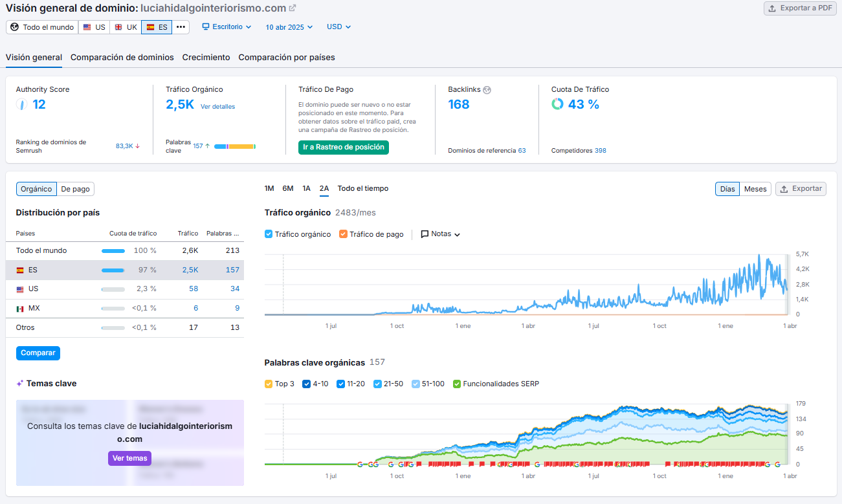Click the Cuota de Tráfico donut icon
The width and height of the screenshot is (842, 504).
[x=557, y=104]
